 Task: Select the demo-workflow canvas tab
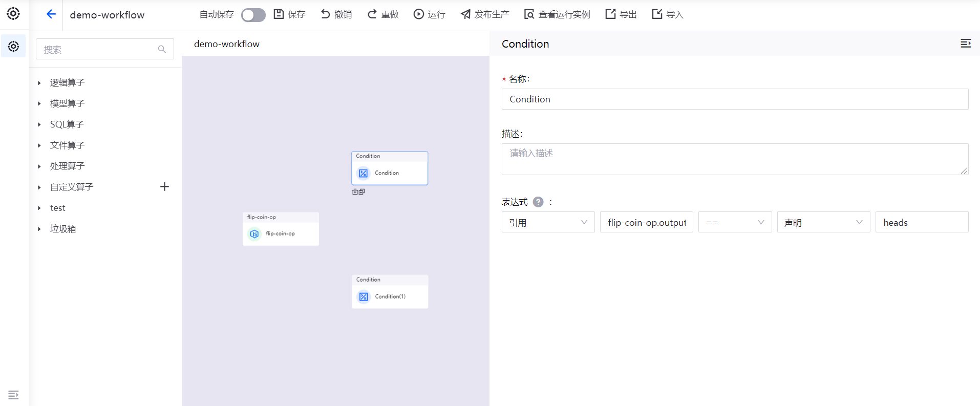point(227,44)
